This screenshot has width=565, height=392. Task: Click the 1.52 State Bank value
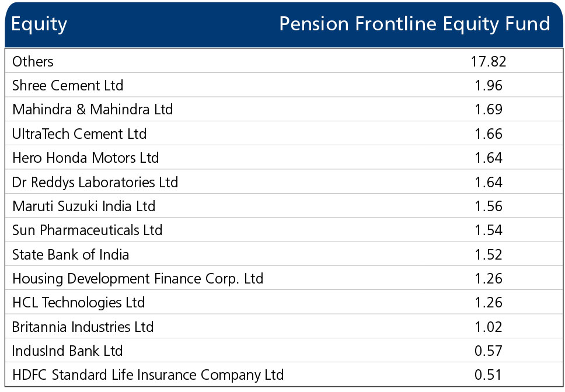pos(489,254)
